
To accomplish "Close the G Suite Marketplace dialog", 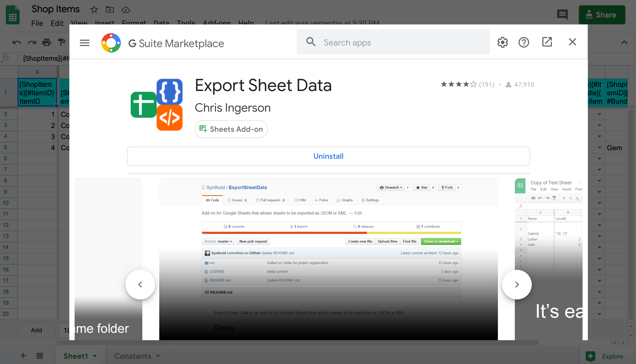I will pos(572,42).
